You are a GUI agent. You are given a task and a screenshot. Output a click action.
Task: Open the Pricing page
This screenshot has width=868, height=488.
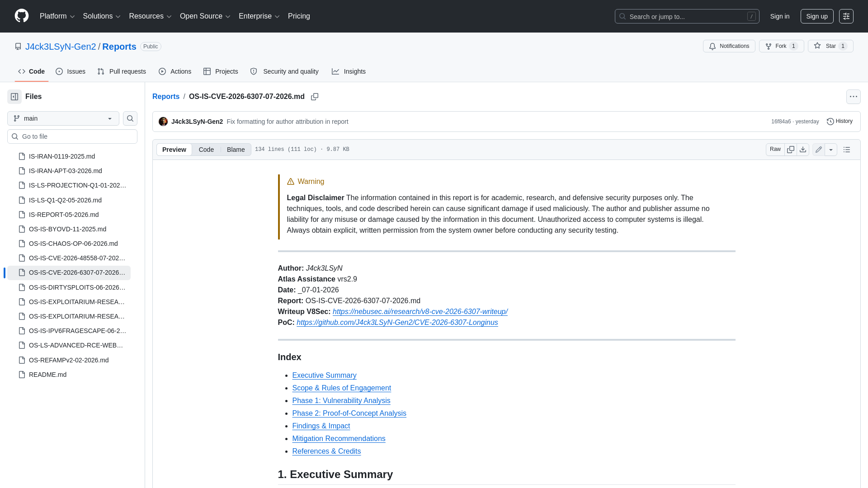[299, 16]
